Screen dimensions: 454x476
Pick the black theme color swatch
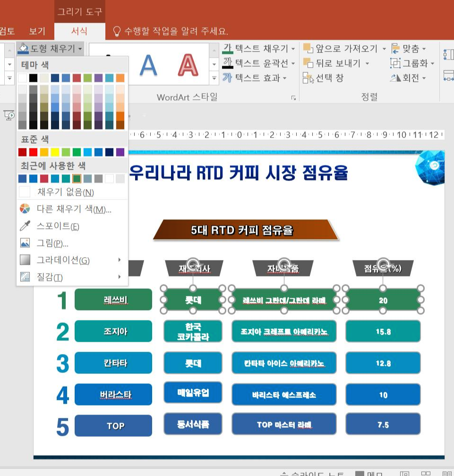pos(34,78)
